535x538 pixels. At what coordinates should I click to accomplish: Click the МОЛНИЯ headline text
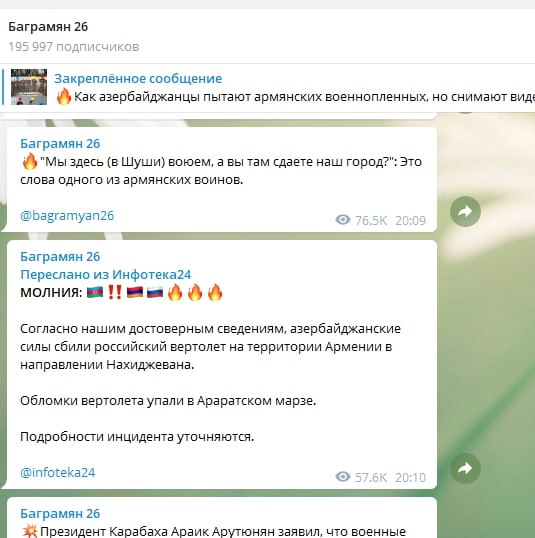51,293
